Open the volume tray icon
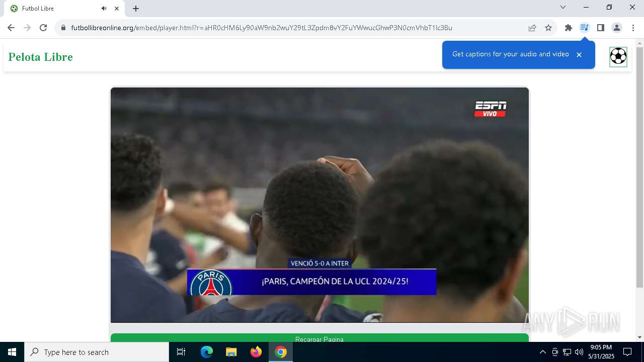 click(x=579, y=352)
